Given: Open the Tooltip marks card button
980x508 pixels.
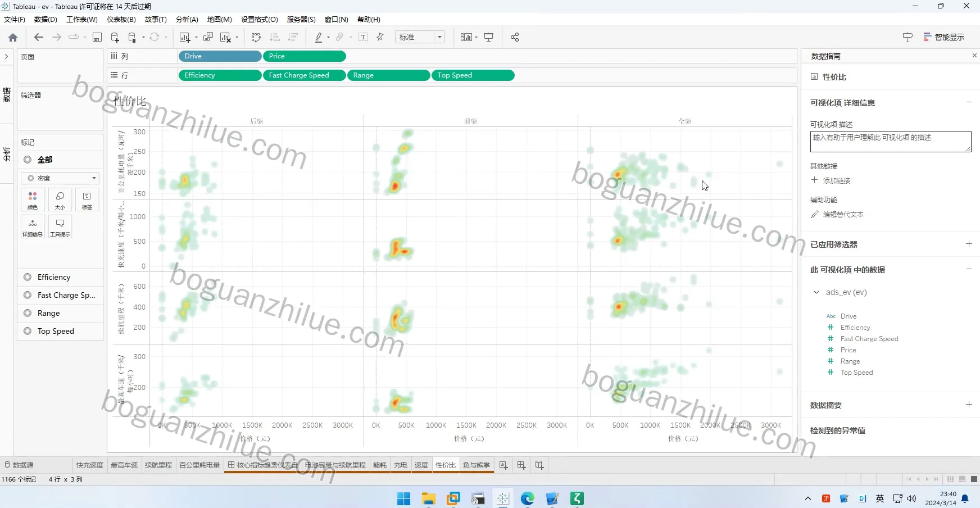Looking at the screenshot, I should pyautogui.click(x=60, y=227).
